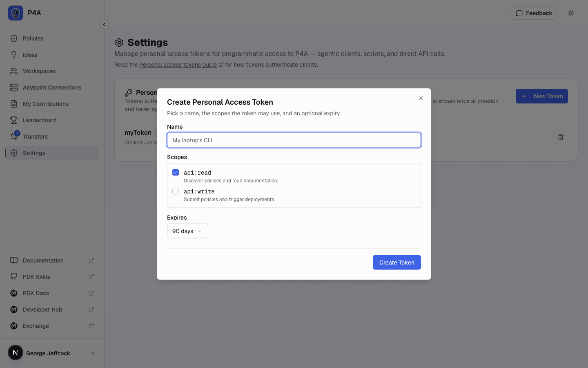Open the Expires 90 days dropdown
588x368 pixels.
[187, 231]
